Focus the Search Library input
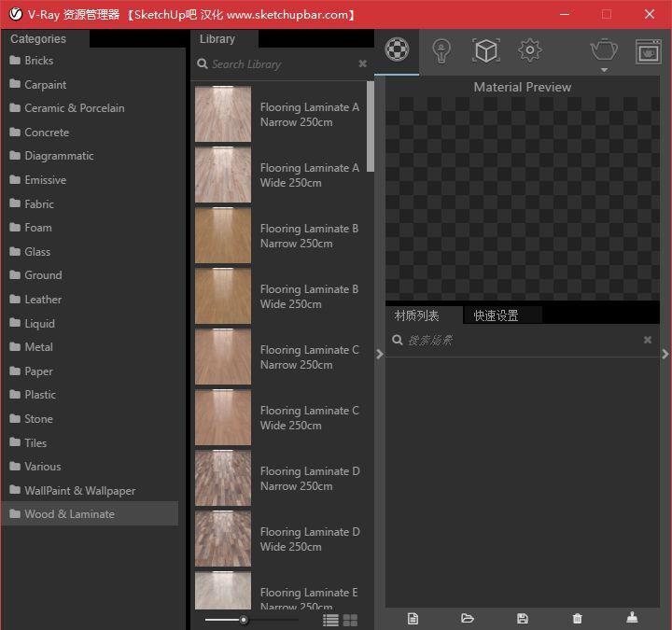This screenshot has height=630, width=672. tap(283, 64)
